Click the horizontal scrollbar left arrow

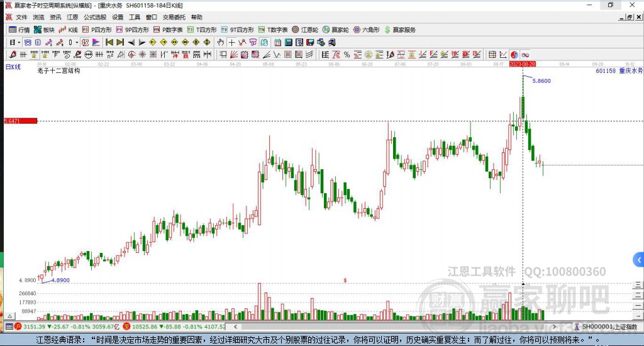(x=235, y=326)
